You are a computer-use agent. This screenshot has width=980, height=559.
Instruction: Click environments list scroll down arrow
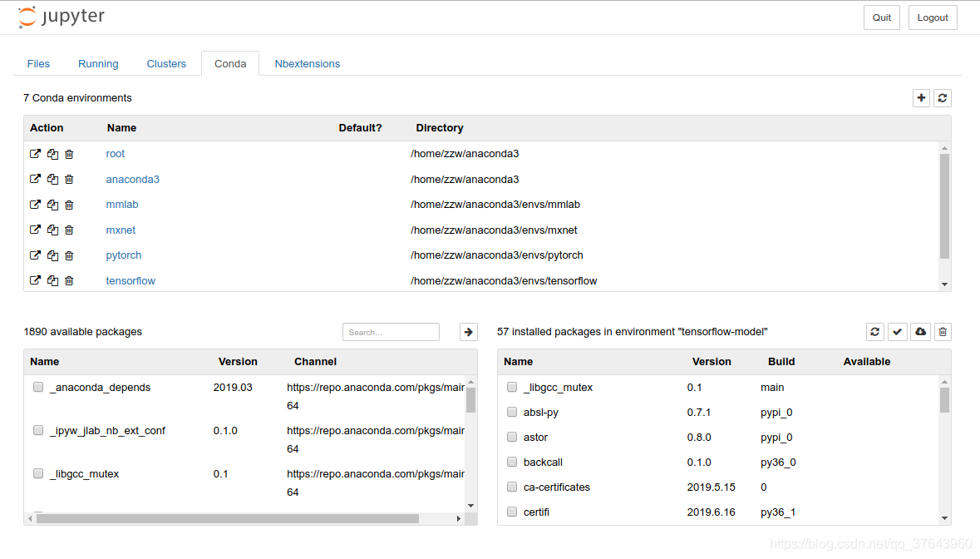pyautogui.click(x=944, y=284)
